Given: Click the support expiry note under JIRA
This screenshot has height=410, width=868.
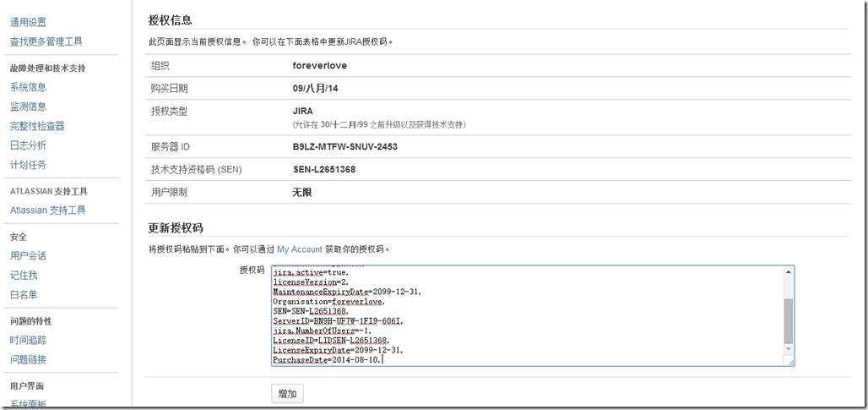Looking at the screenshot, I should tap(379, 124).
